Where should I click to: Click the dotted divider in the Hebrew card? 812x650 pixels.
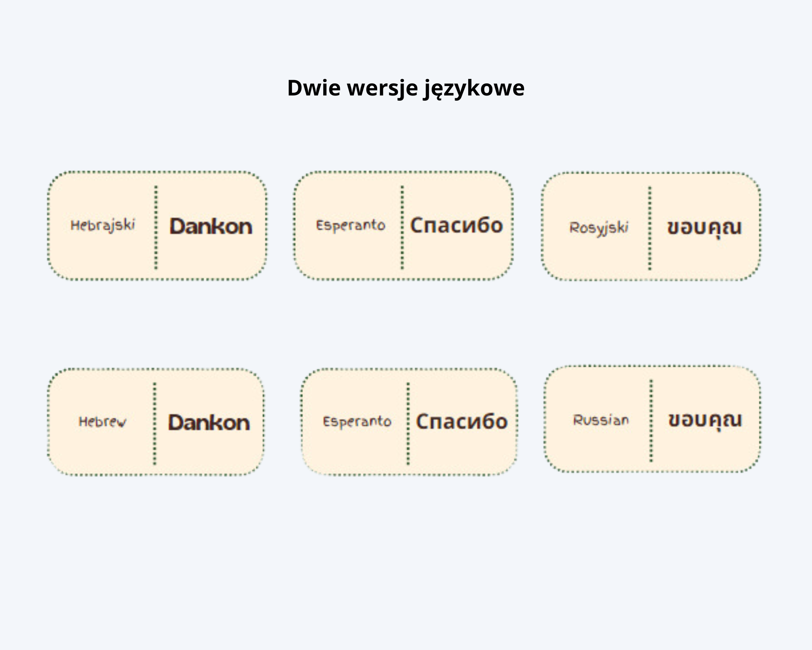tap(155, 423)
